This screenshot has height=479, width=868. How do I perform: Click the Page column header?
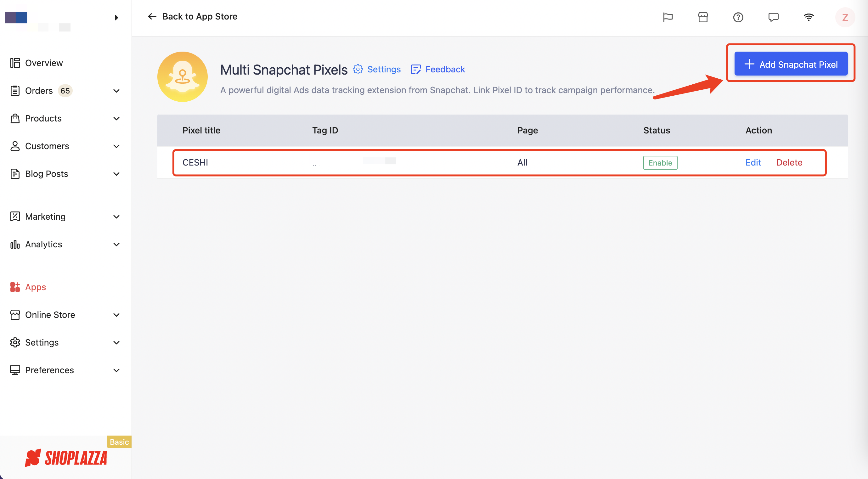pyautogui.click(x=527, y=130)
